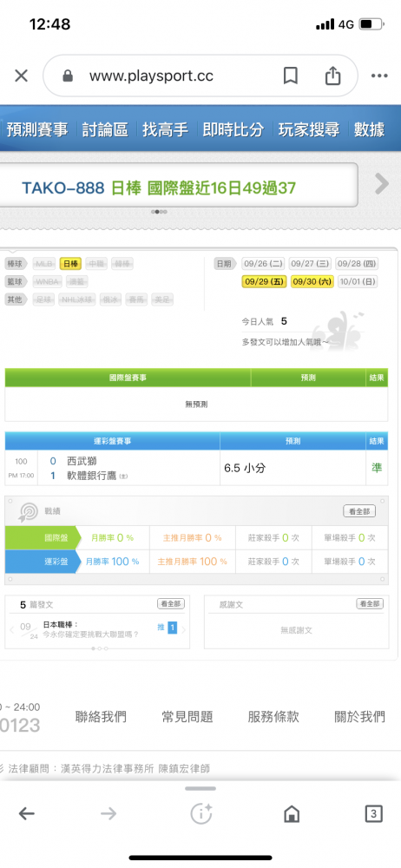Advance the banner with right chevron
401x868 pixels.
point(382,184)
